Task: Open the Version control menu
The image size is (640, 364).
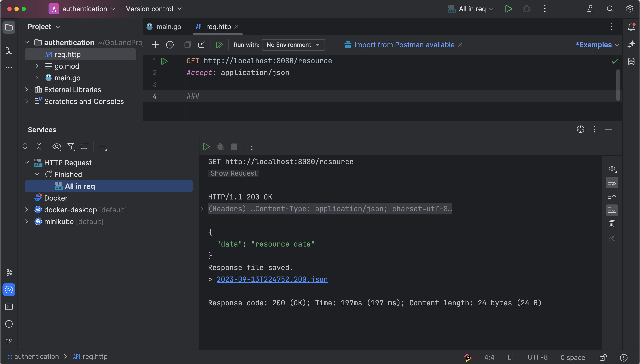Action: 153,9
